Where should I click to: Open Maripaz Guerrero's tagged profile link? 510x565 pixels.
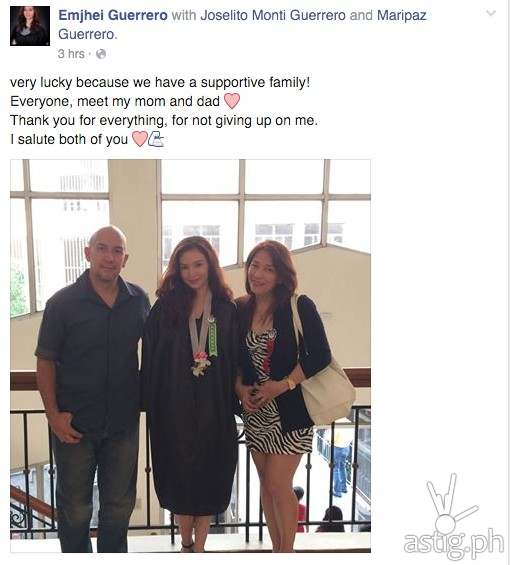(x=242, y=25)
